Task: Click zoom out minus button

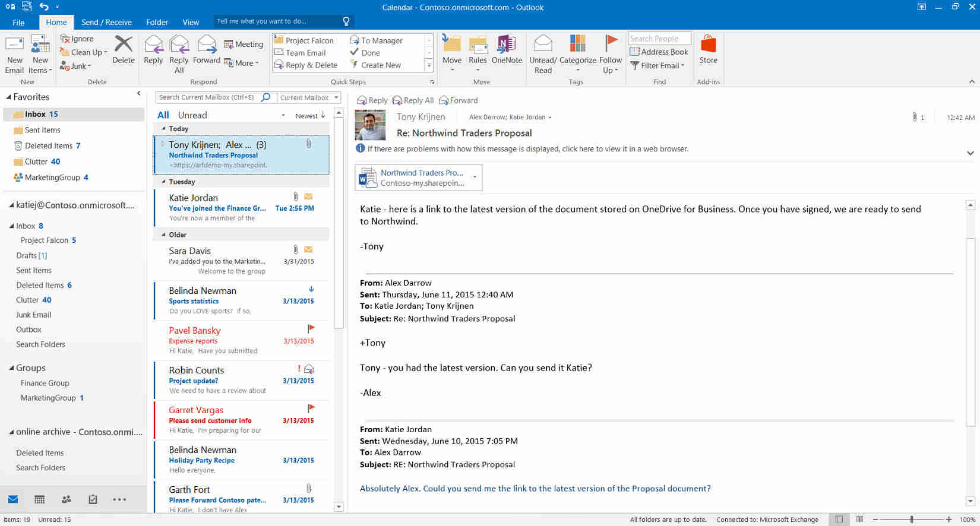Action: click(x=877, y=519)
